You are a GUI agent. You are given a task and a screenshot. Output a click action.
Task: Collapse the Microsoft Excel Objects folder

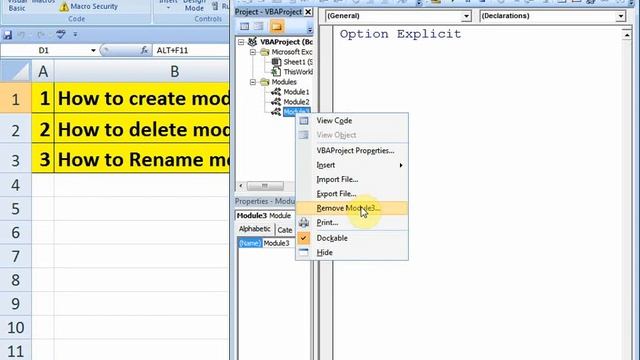point(253,52)
